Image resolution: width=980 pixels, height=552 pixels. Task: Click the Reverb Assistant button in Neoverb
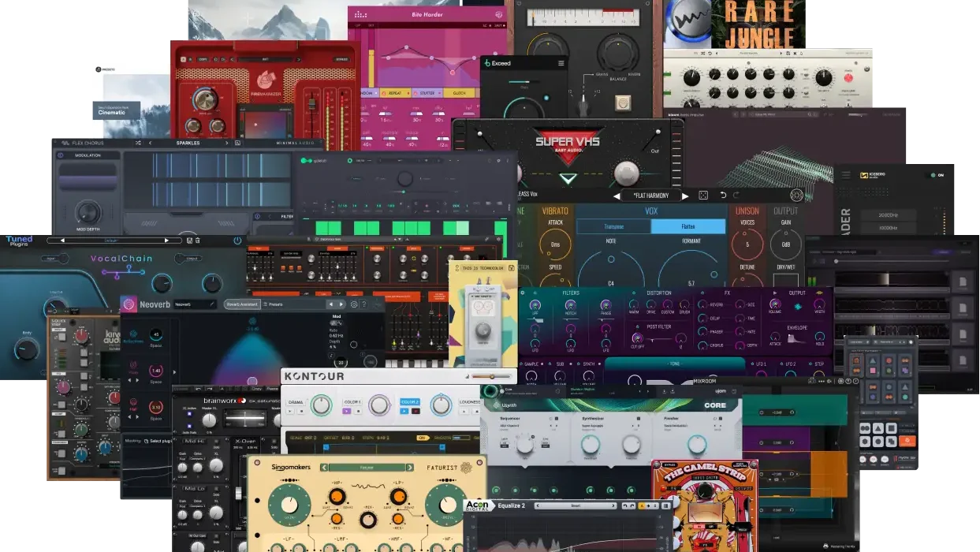pos(241,304)
